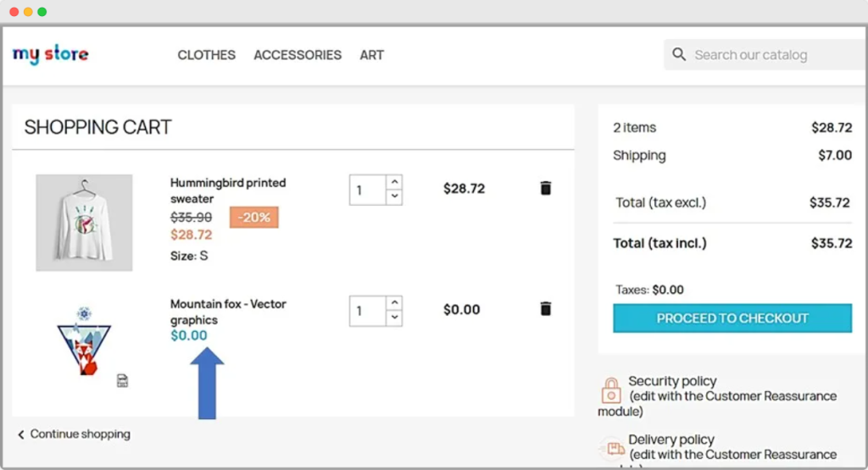Click the Hummingbird sweater product thumbnail

[x=84, y=223]
